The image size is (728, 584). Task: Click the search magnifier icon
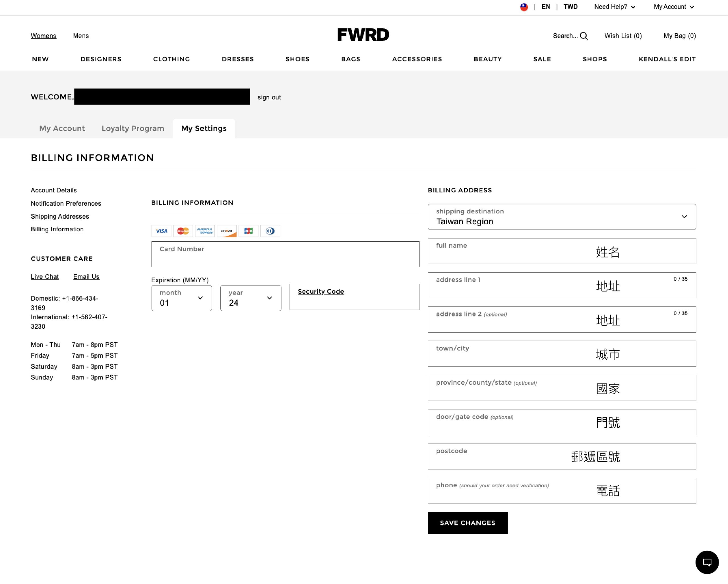pos(584,36)
